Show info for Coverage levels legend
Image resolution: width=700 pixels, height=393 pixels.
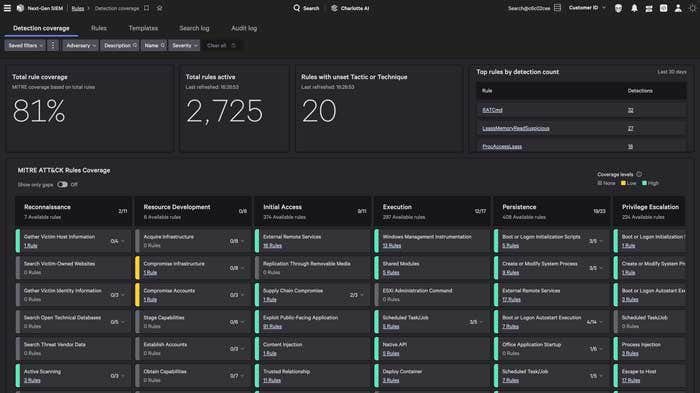(x=639, y=174)
